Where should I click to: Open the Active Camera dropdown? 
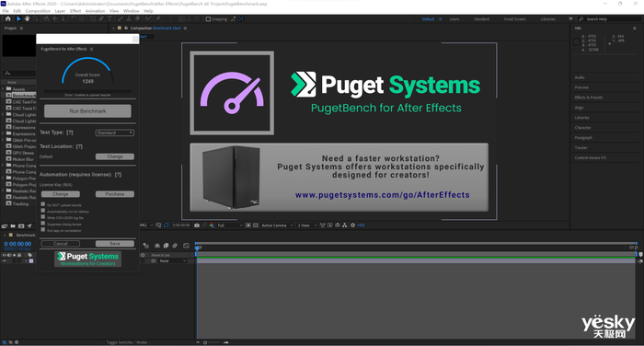[277, 225]
